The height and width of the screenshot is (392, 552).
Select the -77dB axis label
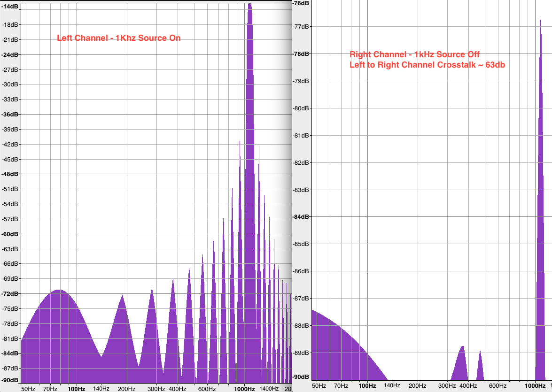point(301,26)
